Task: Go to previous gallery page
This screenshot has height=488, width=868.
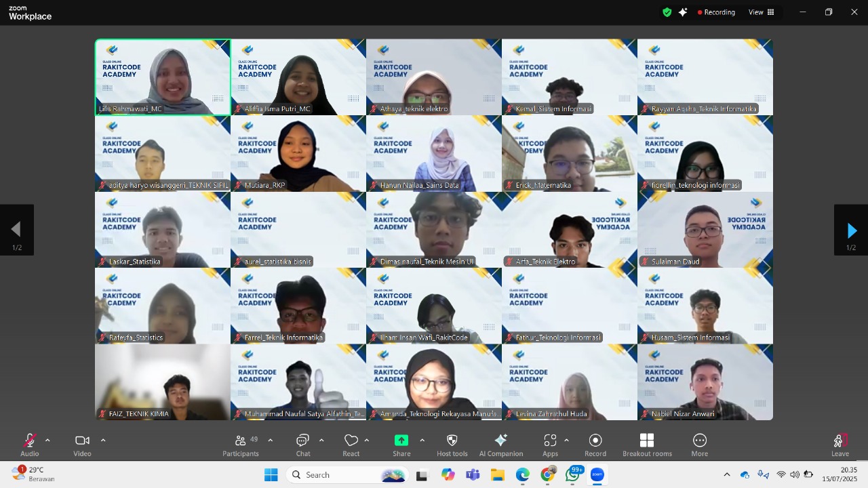Action: [x=17, y=230]
